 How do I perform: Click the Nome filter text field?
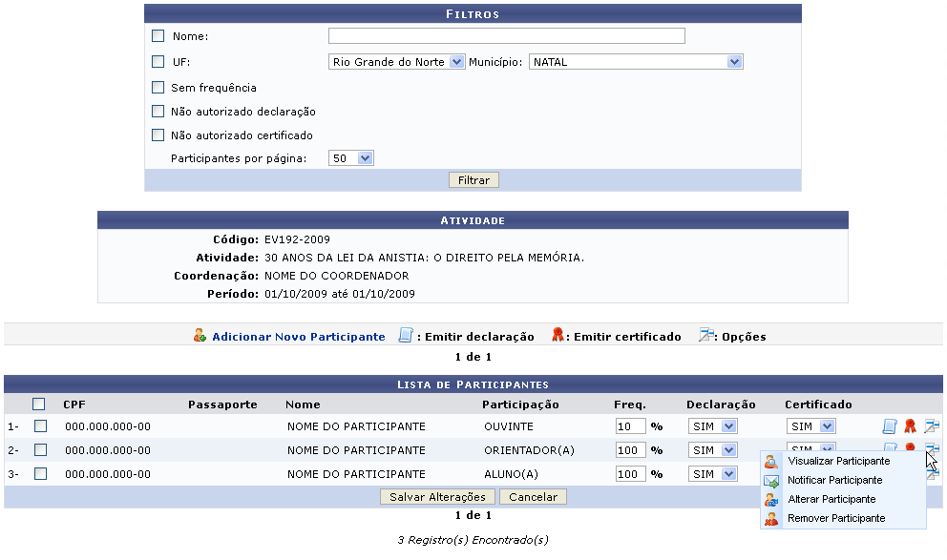506,36
